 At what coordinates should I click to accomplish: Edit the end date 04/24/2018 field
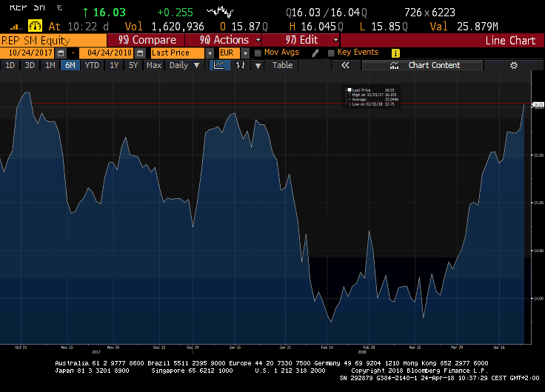[107, 53]
